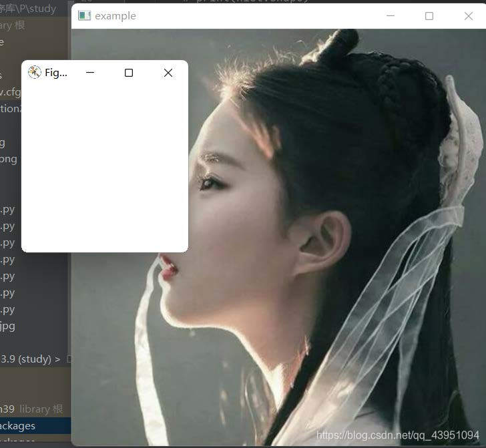This screenshot has height=448, width=486.
Task: Select the ".cfg" file row in sidebar
Action: point(11,92)
